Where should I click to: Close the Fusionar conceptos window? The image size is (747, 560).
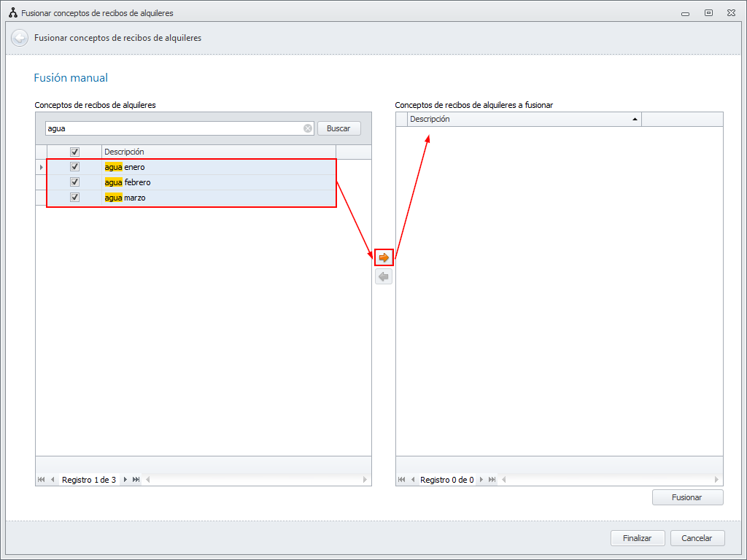(731, 13)
